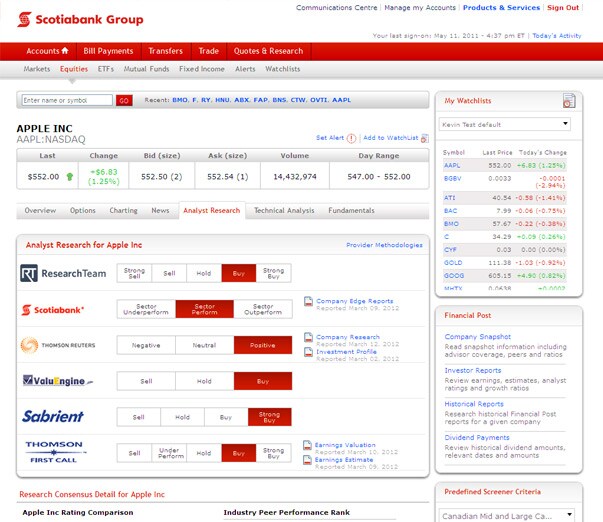Switch to the Technical Analysis tab
The height and width of the screenshot is (522, 603).
coord(284,211)
